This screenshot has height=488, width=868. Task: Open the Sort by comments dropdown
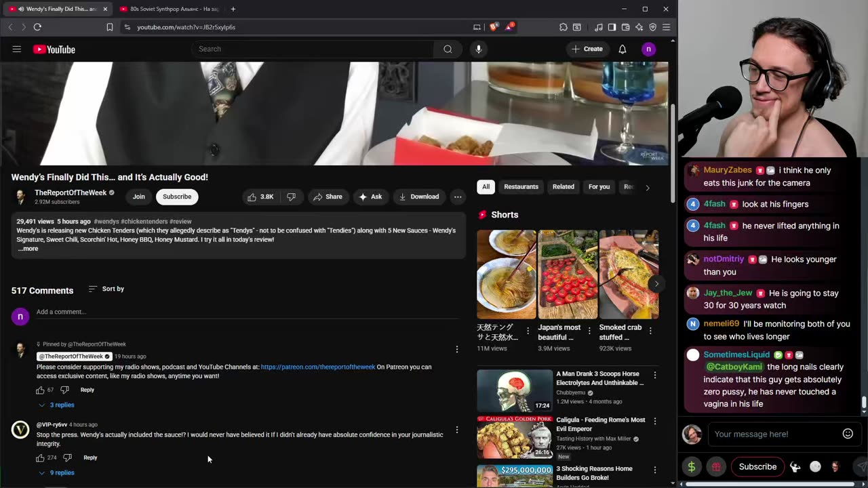click(x=106, y=289)
